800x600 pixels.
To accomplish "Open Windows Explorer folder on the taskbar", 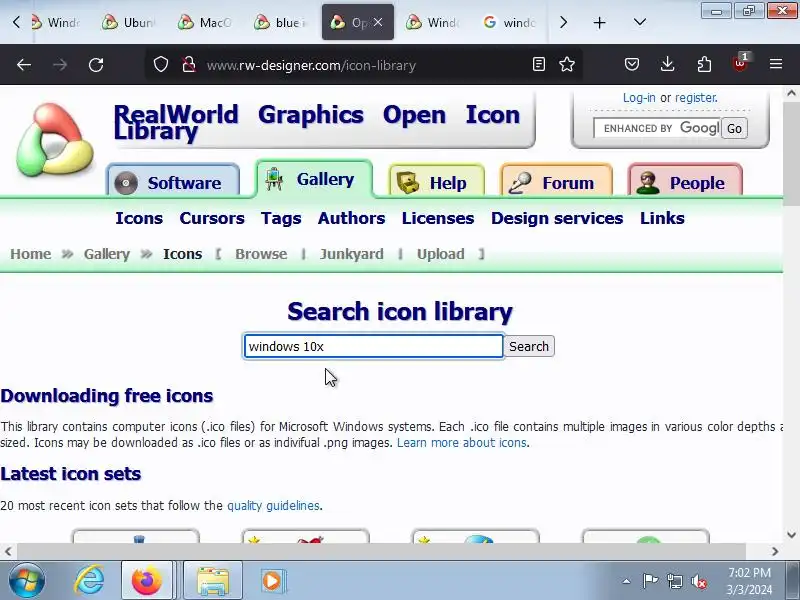I will tap(213, 581).
